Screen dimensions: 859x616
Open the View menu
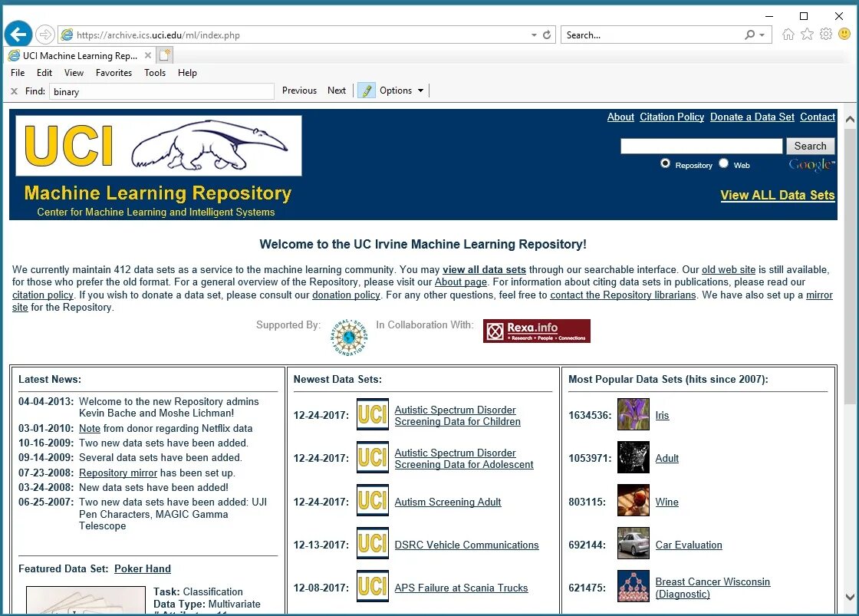(x=74, y=72)
